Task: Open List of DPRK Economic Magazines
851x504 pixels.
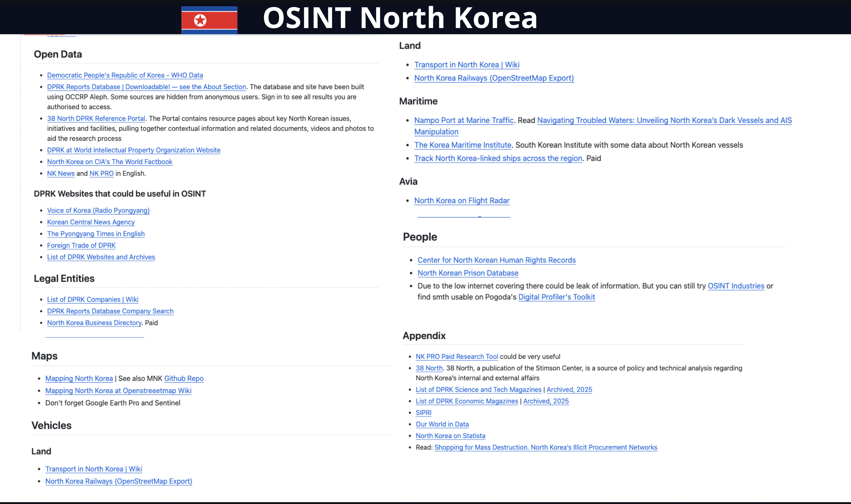Action: (x=467, y=401)
